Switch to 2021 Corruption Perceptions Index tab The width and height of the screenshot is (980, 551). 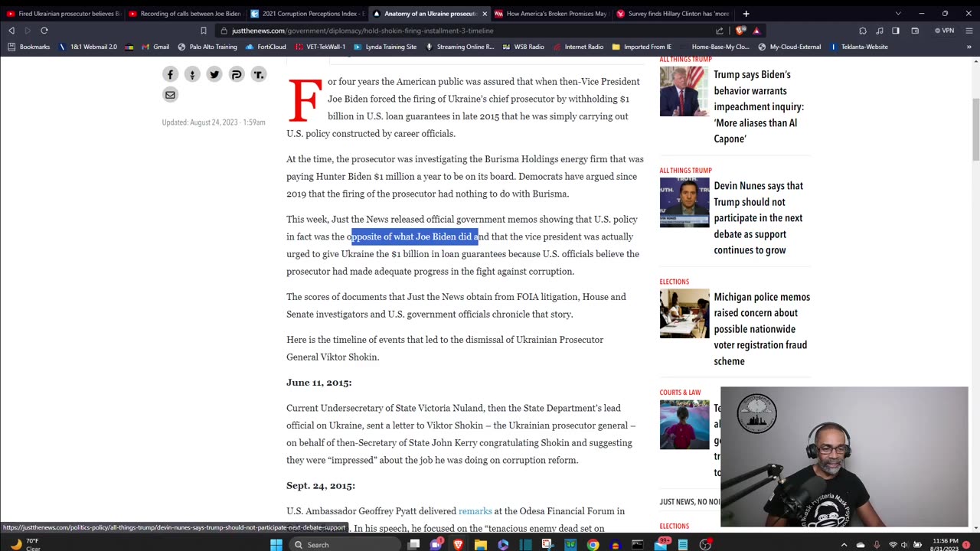tap(308, 13)
